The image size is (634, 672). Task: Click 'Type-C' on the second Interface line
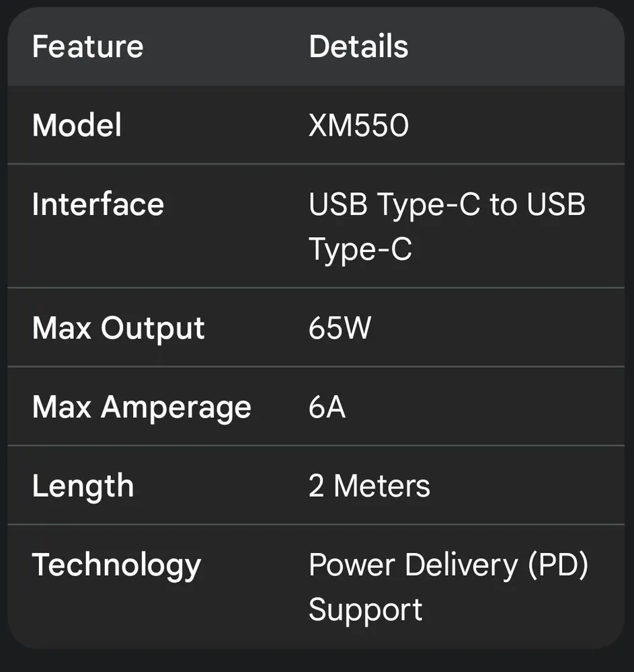click(x=360, y=250)
